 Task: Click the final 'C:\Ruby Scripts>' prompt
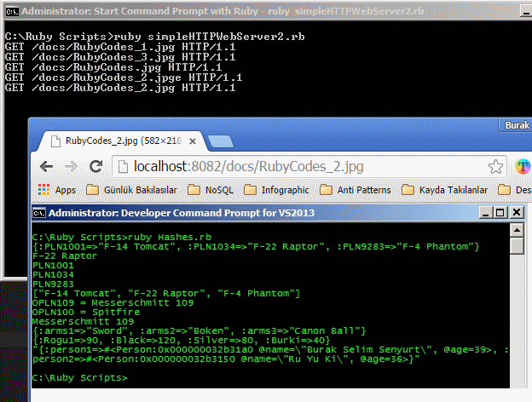coord(80,377)
